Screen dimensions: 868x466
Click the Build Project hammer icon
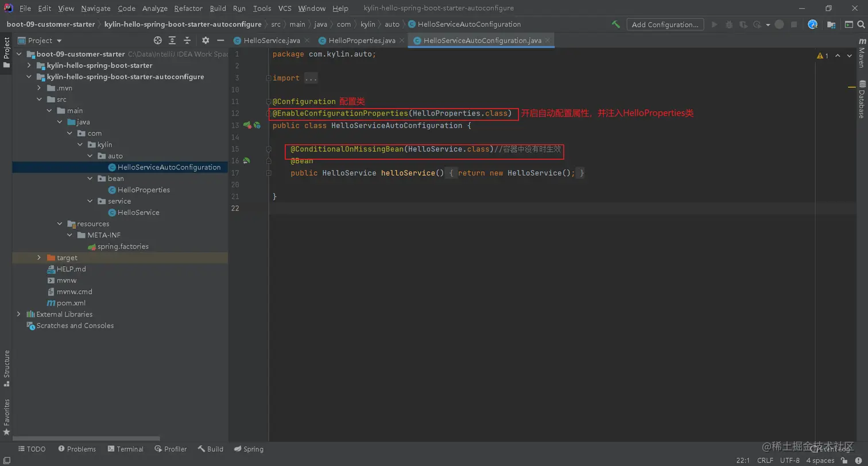tap(616, 24)
